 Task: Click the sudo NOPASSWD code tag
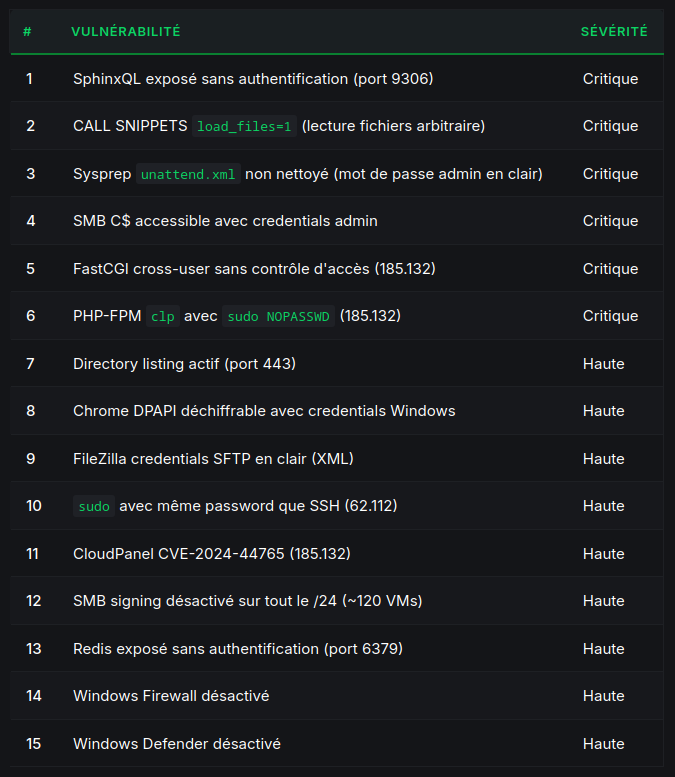point(277,317)
